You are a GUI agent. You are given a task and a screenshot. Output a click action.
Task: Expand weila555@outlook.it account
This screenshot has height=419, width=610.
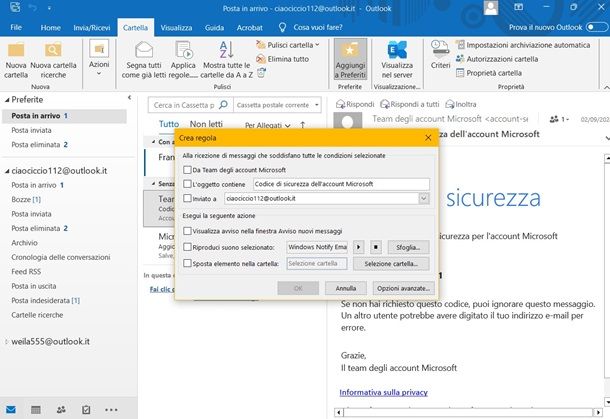click(6, 342)
